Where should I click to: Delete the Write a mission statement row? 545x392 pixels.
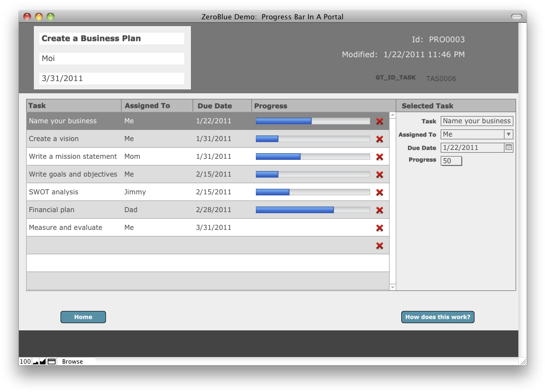tap(380, 157)
